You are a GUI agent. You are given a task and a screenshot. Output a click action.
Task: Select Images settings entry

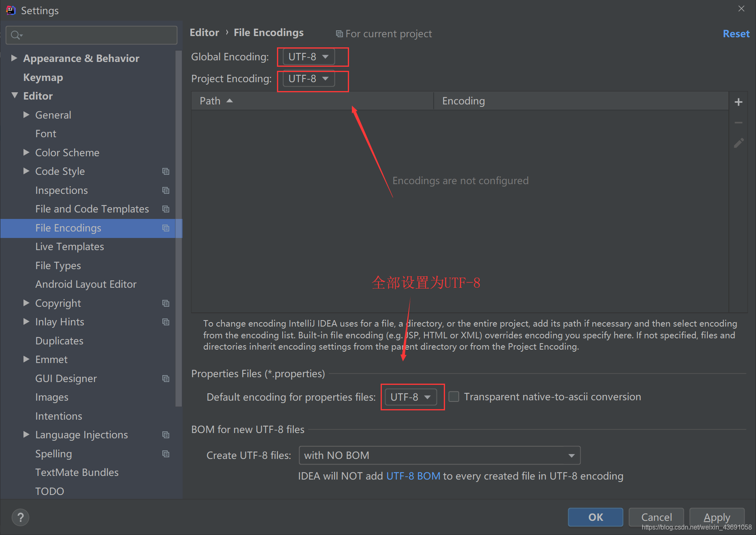52,397
